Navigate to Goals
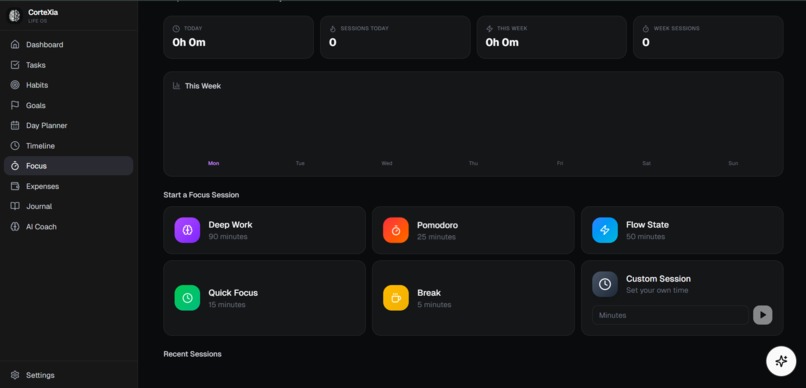The width and height of the screenshot is (806, 388). coord(68,105)
